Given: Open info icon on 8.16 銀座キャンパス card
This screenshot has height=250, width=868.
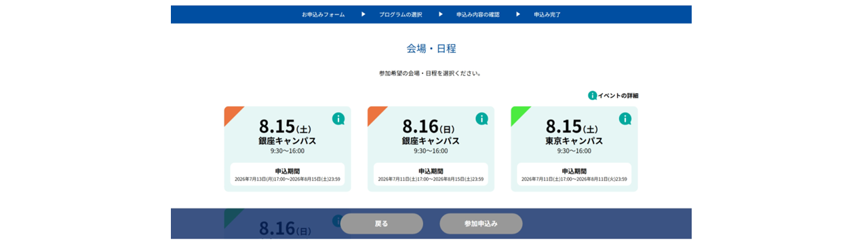Looking at the screenshot, I should pyautogui.click(x=481, y=119).
